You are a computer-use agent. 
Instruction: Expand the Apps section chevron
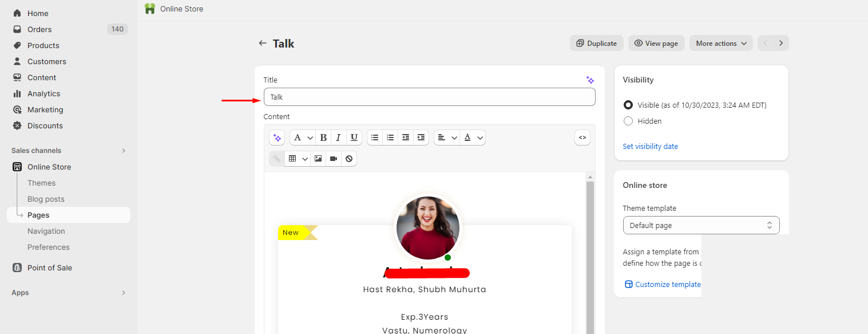[x=124, y=293]
